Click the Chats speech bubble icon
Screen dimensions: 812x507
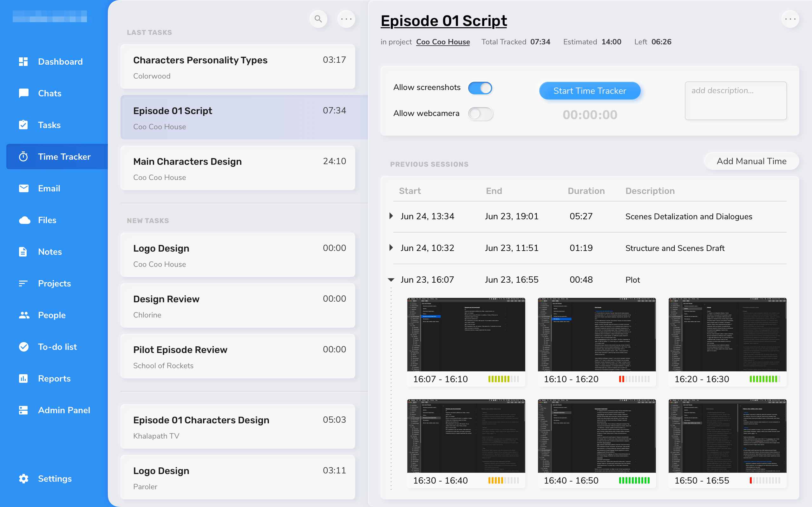pos(23,93)
